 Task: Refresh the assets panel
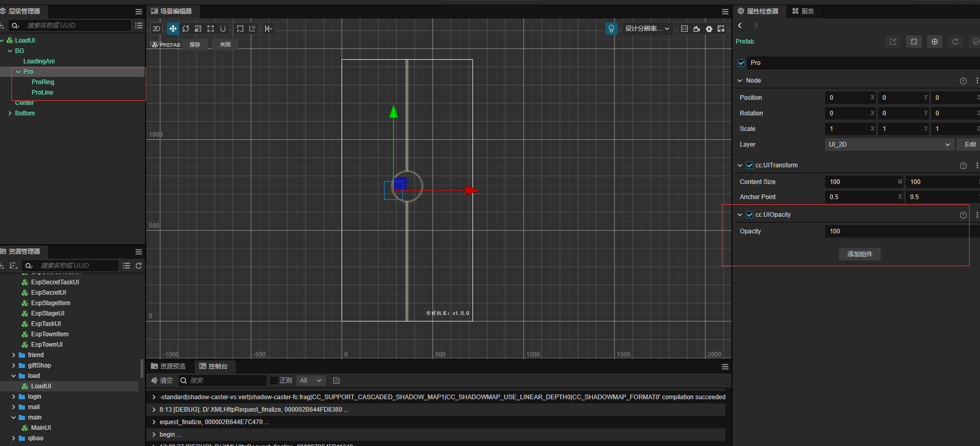pyautogui.click(x=139, y=266)
